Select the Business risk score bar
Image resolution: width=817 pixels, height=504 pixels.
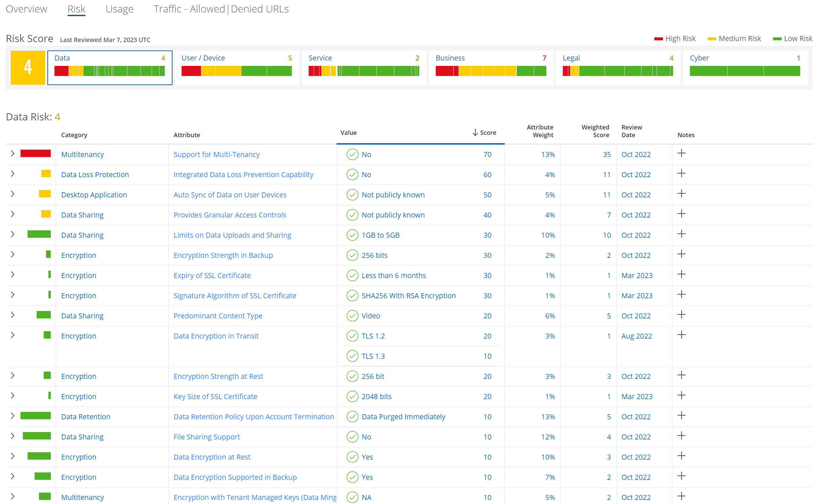pos(491,71)
